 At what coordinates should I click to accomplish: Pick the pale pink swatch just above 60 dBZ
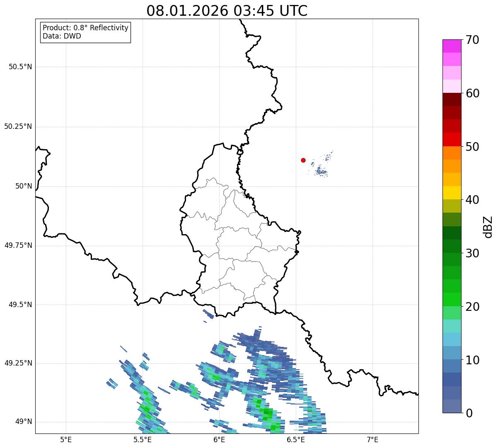coord(452,86)
